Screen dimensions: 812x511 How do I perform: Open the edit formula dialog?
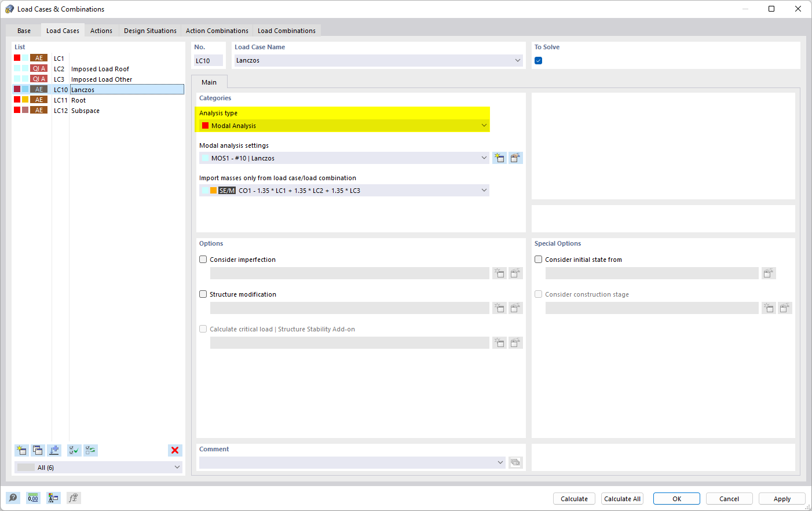pos(74,498)
